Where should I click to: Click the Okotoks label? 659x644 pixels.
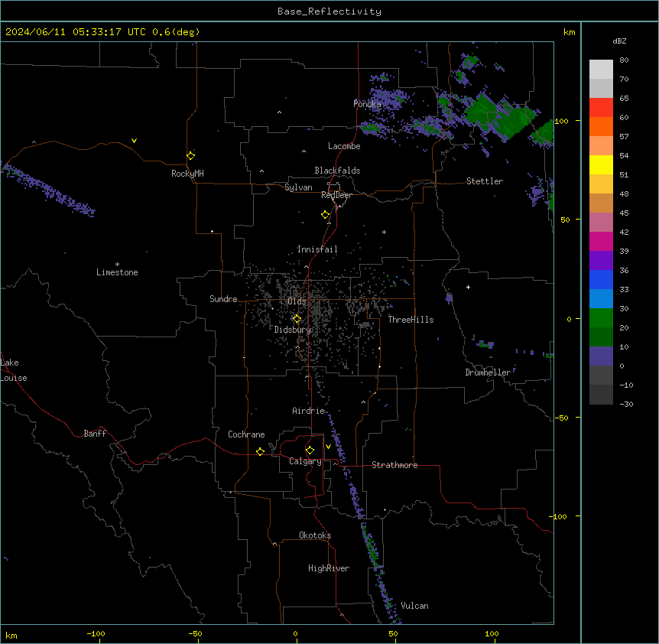point(315,535)
